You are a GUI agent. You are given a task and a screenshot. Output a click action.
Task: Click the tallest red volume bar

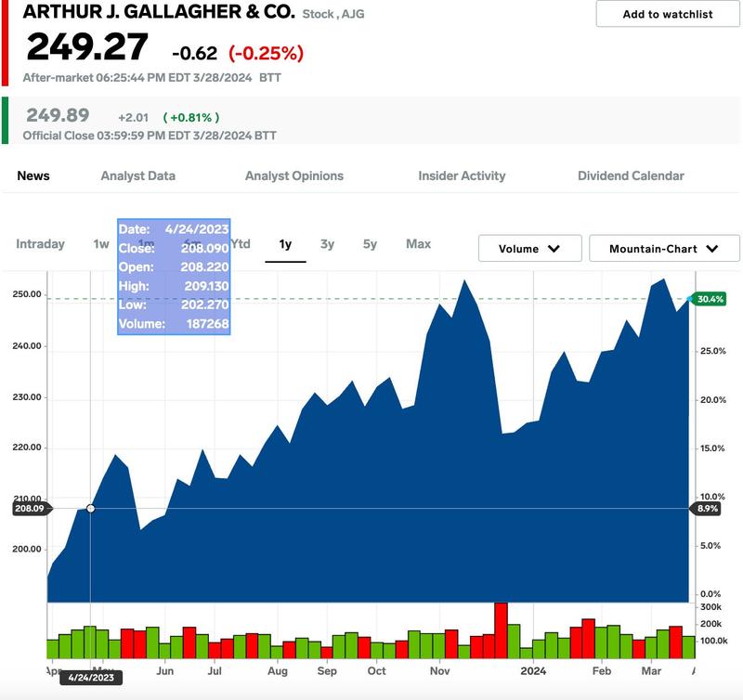(501, 630)
